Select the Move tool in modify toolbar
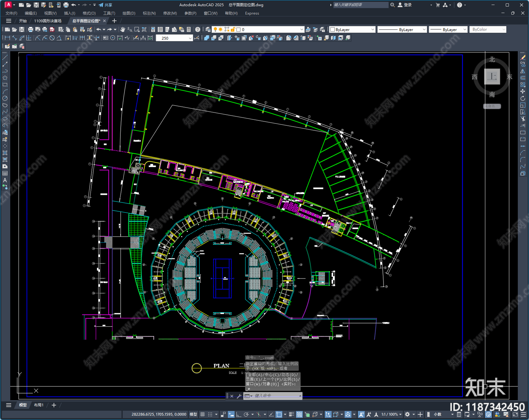Viewport: 529px width, 420px height. 523,91
